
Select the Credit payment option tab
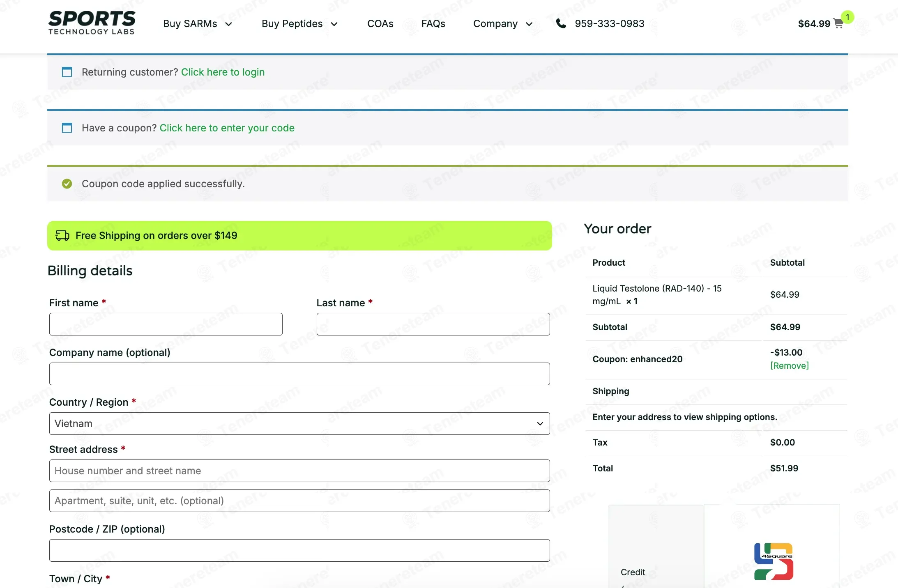(x=656, y=547)
